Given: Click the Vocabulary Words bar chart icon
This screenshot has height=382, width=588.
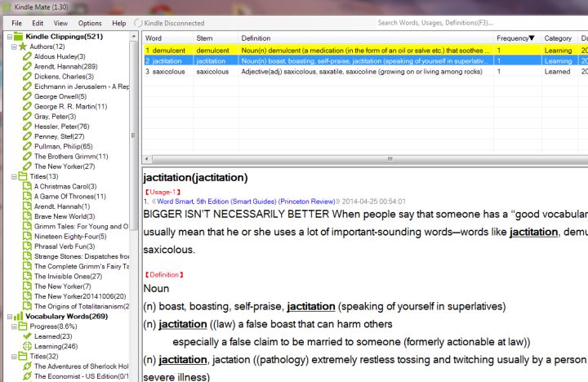Looking at the screenshot, I should click(x=18, y=316).
